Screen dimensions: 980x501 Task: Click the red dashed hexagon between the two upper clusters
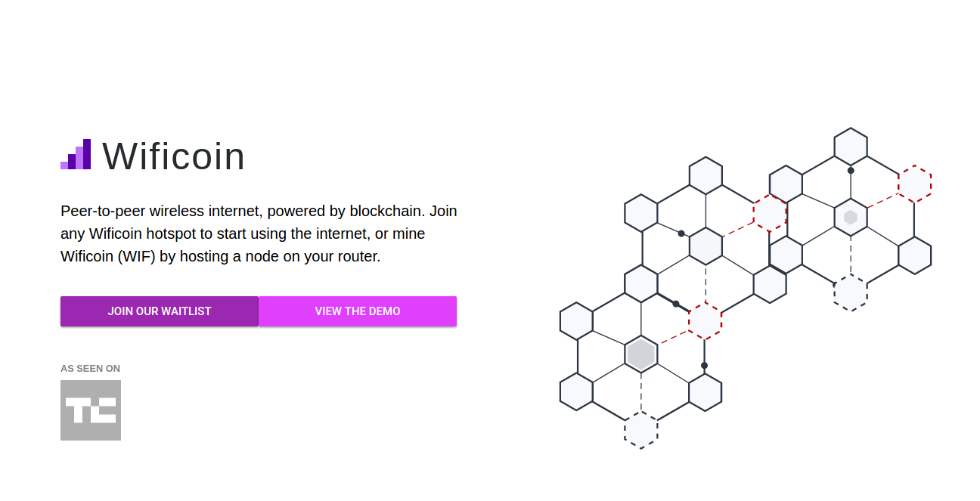click(x=770, y=213)
